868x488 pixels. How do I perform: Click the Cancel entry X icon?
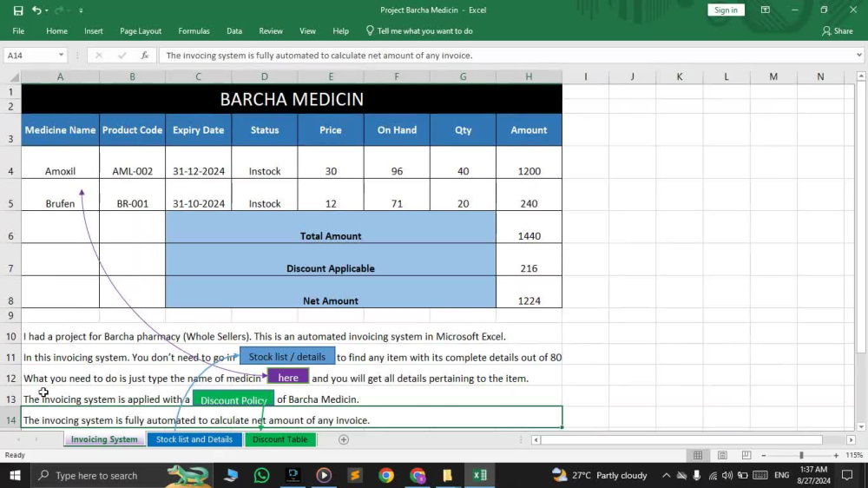(x=99, y=56)
